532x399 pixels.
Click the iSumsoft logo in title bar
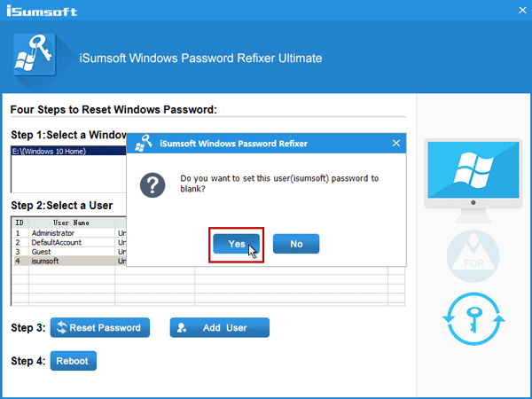(x=42, y=11)
